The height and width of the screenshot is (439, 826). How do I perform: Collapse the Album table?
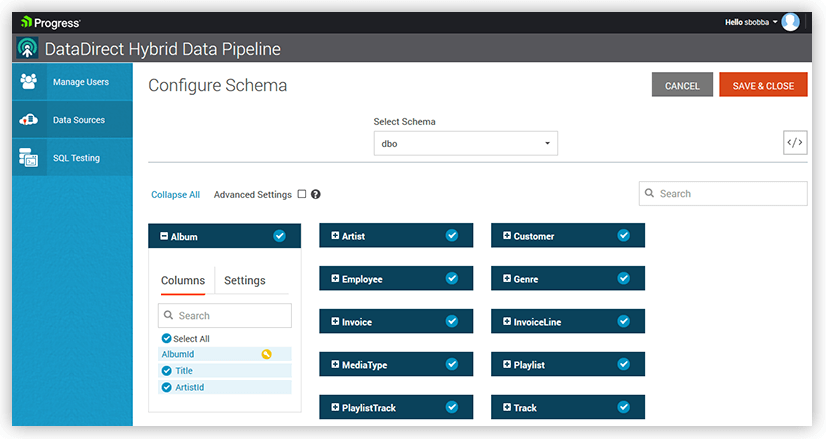click(x=164, y=237)
